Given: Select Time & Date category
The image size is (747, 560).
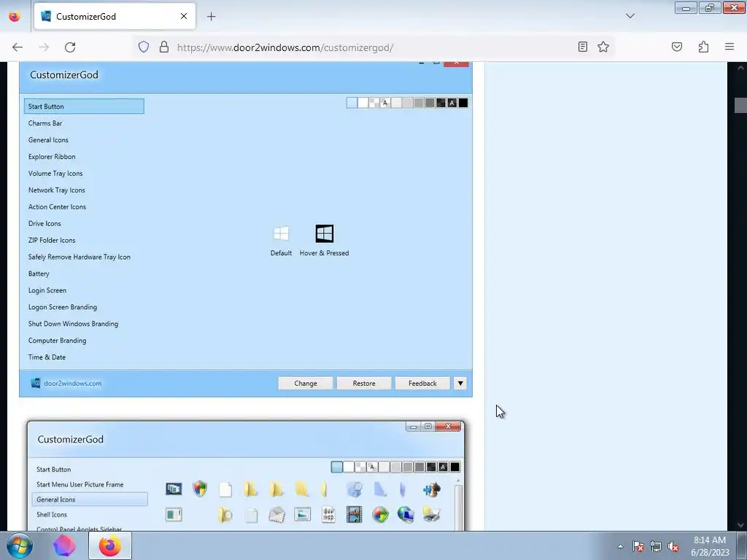Looking at the screenshot, I should [x=47, y=357].
